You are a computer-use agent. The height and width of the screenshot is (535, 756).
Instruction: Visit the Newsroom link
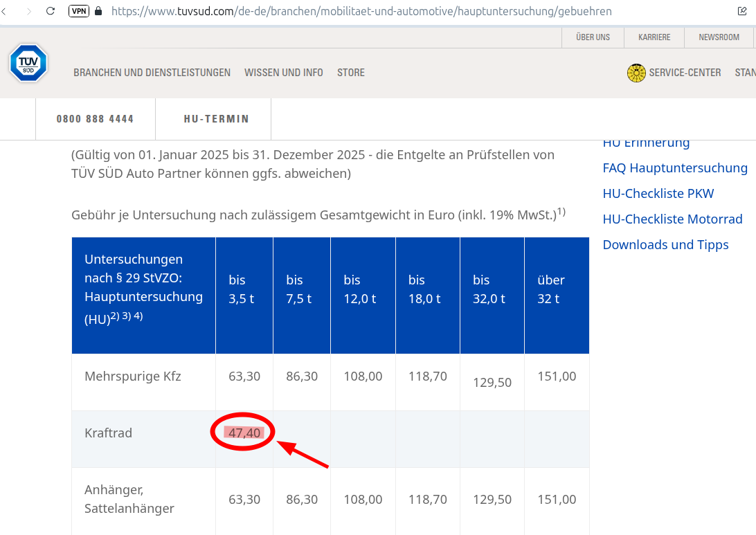(x=719, y=37)
